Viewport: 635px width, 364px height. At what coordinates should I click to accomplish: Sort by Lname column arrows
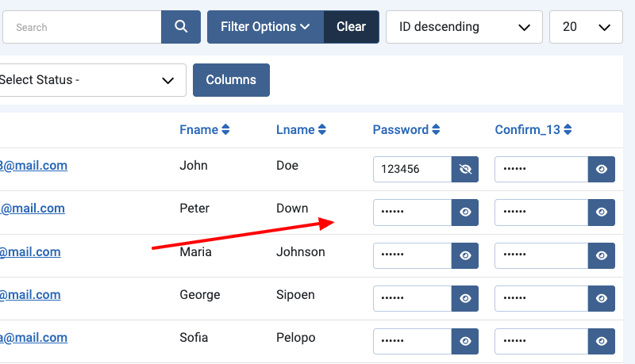click(x=322, y=129)
